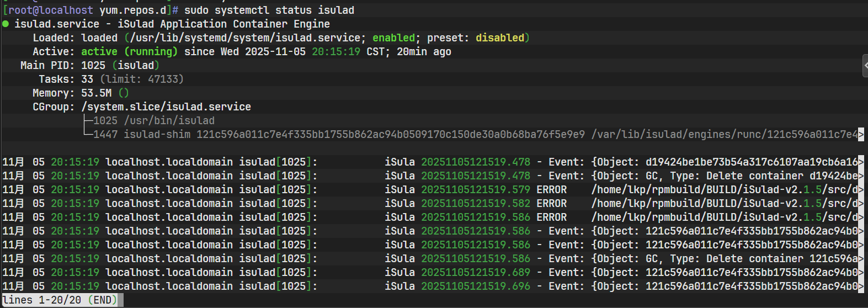This screenshot has width=868, height=308.
Task: Click the log timestamp 20251105121519.579
Action: click(x=476, y=189)
